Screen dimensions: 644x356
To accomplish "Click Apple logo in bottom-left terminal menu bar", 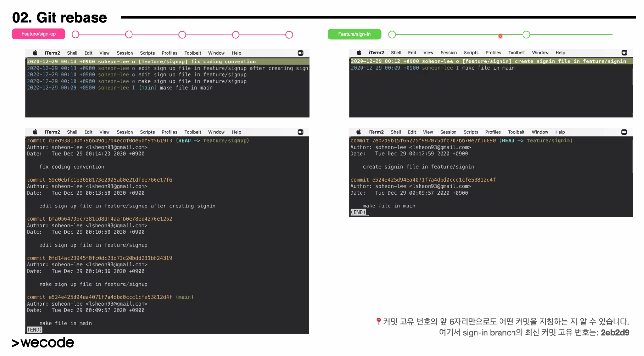I will pyautogui.click(x=35, y=132).
